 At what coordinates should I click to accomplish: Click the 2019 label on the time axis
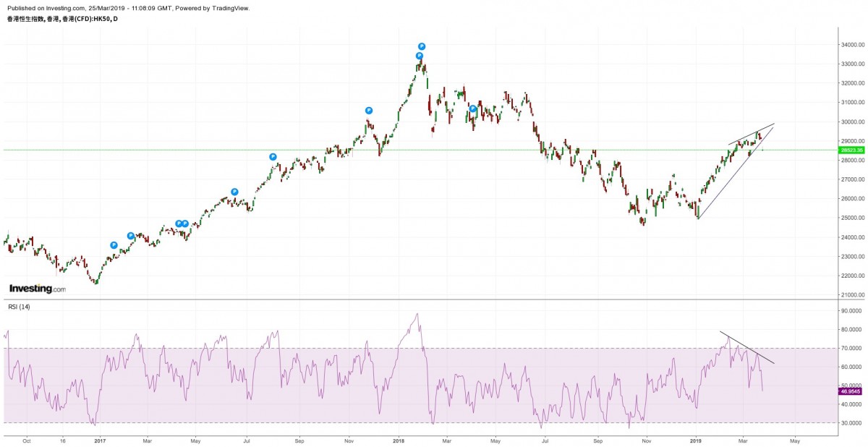click(x=696, y=439)
